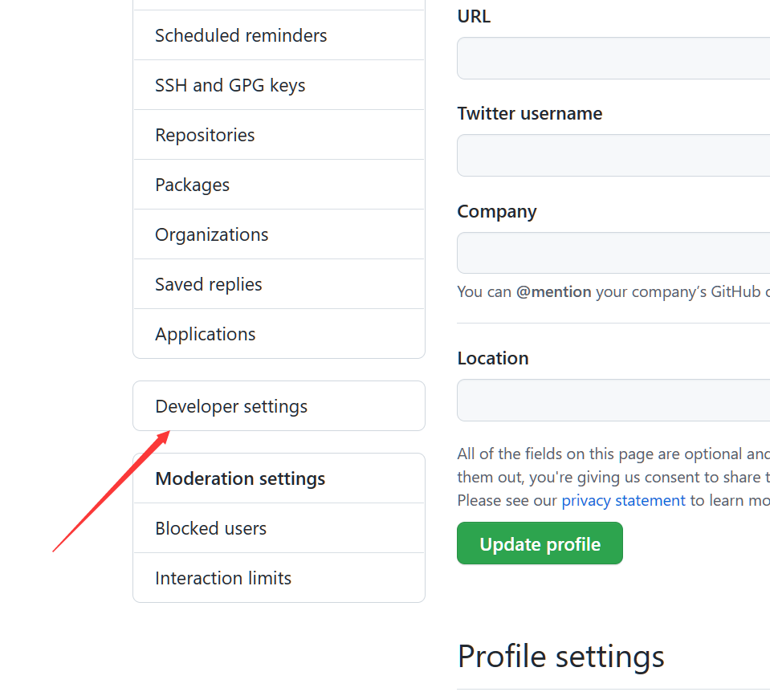
Task: Click the Company field label
Action: click(497, 211)
